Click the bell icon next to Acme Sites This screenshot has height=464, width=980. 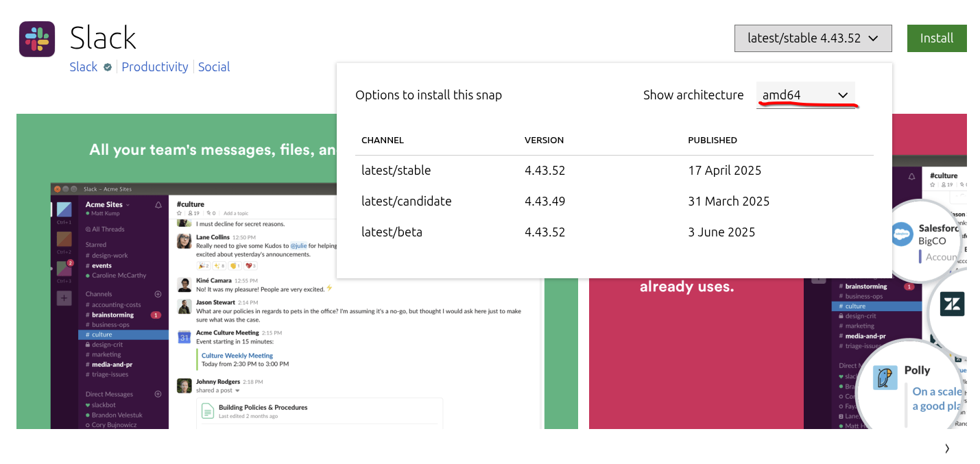tap(158, 205)
